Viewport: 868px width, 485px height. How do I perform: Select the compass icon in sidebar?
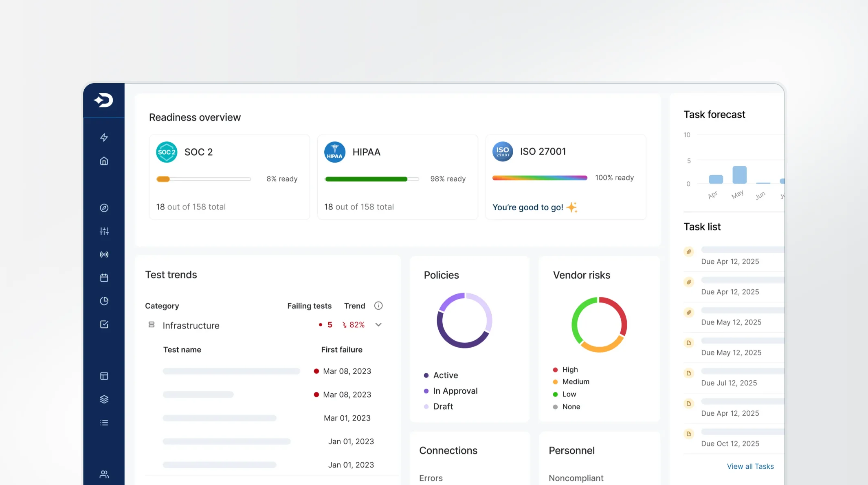point(104,208)
